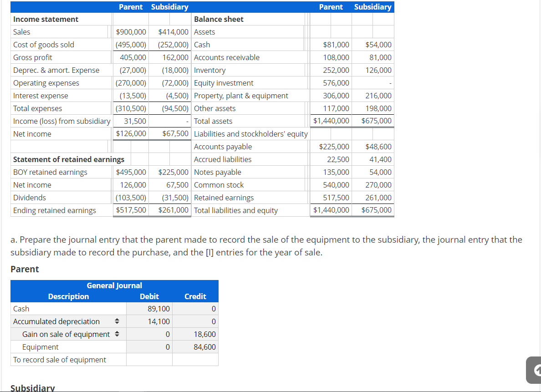Select Parent Notes payable 135,000
The image size is (541, 392).
[336, 172]
